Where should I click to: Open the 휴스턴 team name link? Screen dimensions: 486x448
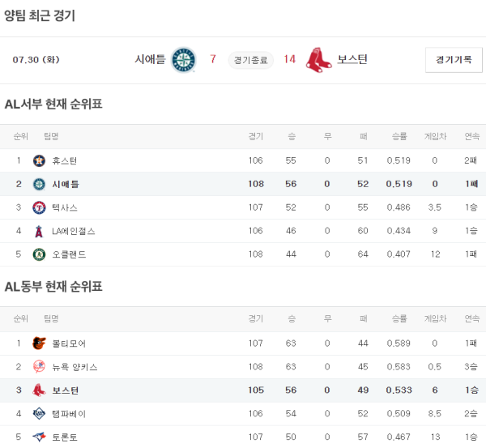[x=65, y=160]
